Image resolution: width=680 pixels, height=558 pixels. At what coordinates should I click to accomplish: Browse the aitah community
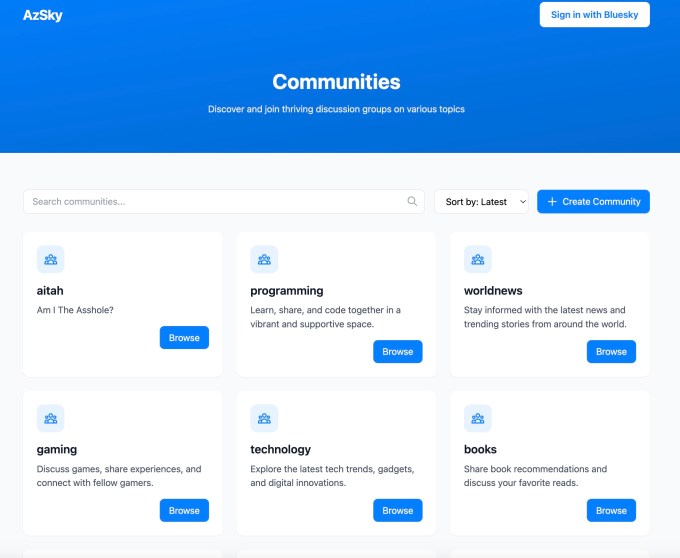click(184, 337)
